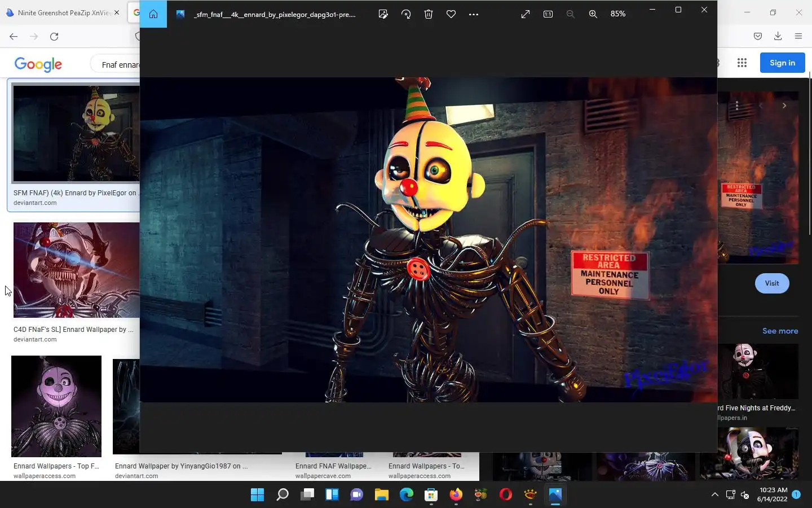The width and height of the screenshot is (812, 508).
Task: Open Ennard FNAF Wallpape... result title
Action: (333, 466)
